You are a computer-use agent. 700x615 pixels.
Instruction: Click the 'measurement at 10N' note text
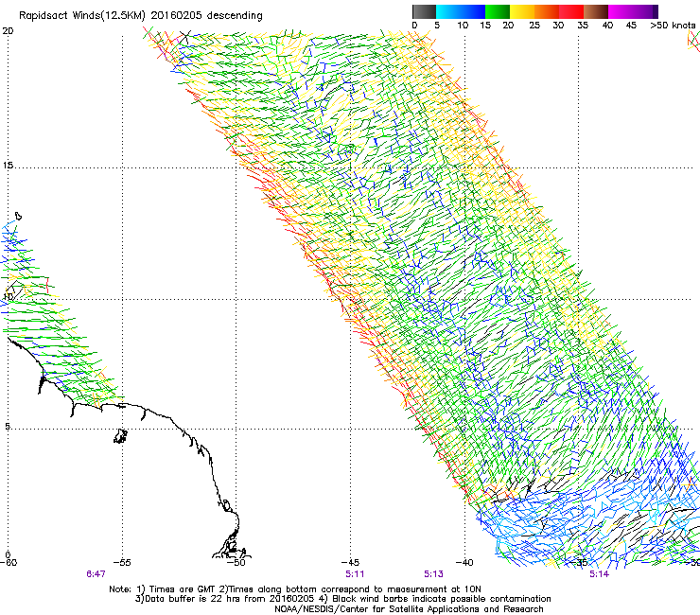(436, 589)
